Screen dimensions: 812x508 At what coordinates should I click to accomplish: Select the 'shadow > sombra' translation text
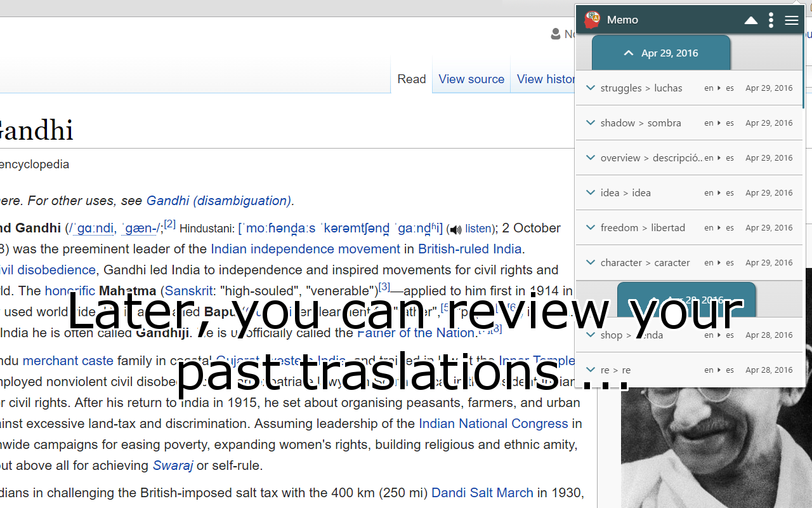click(641, 123)
